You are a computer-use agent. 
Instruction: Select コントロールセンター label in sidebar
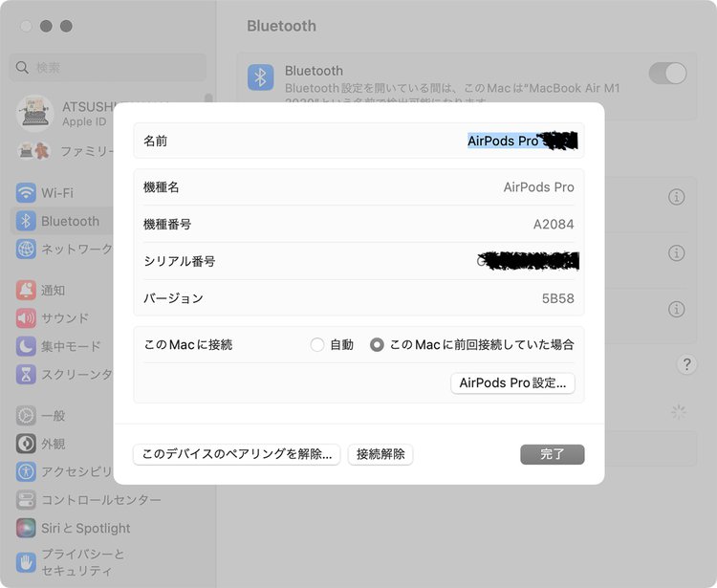click(101, 500)
